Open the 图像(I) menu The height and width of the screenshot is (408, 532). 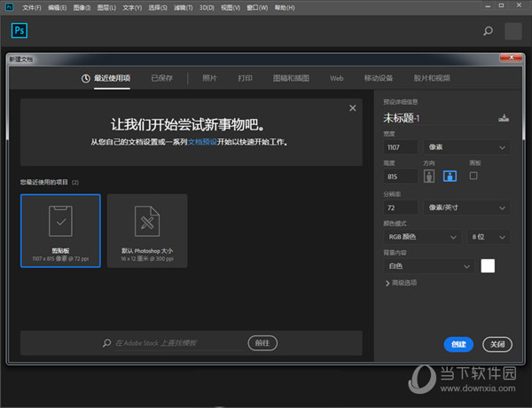coord(82,7)
